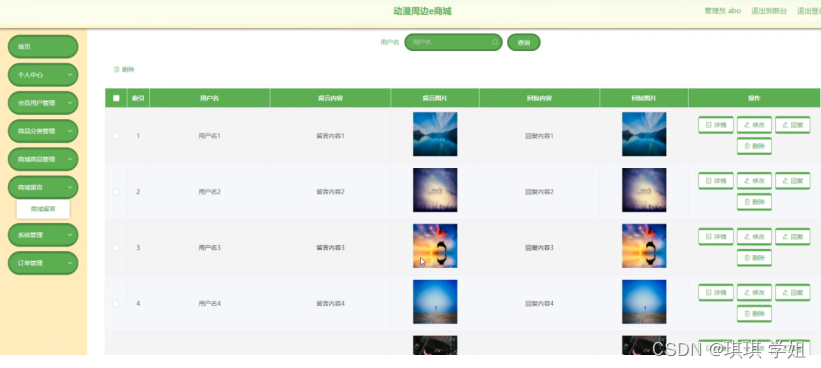
Task: Collapse the 商城留言 green sidebar menu
Action: [x=43, y=187]
